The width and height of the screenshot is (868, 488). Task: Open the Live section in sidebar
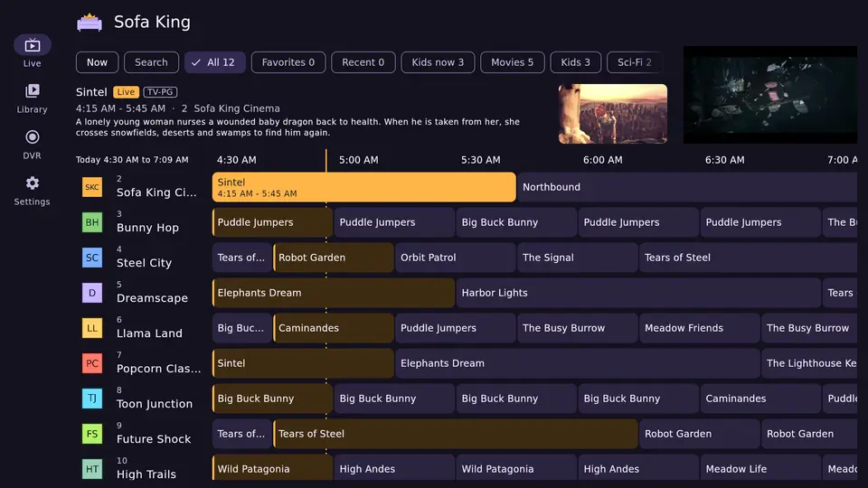click(x=33, y=52)
